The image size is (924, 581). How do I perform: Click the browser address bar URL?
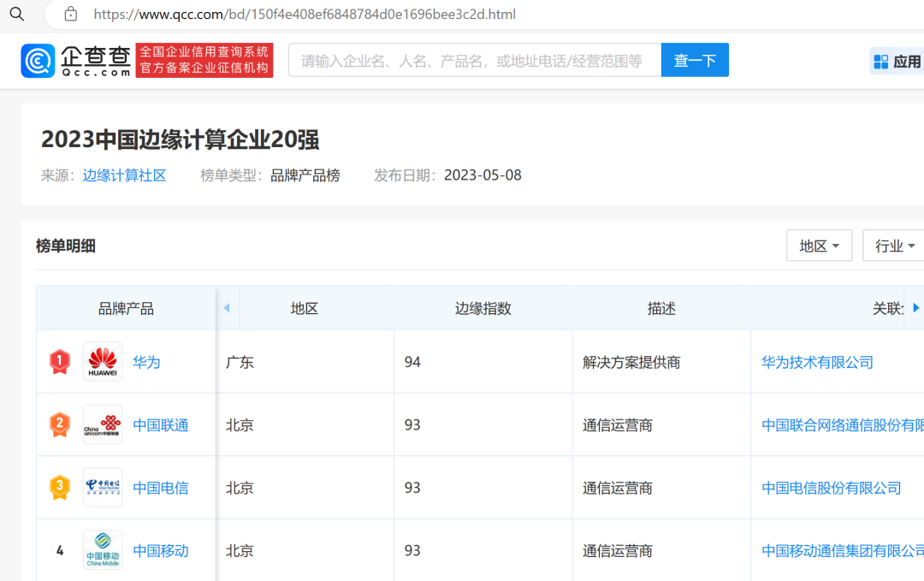pyautogui.click(x=305, y=15)
